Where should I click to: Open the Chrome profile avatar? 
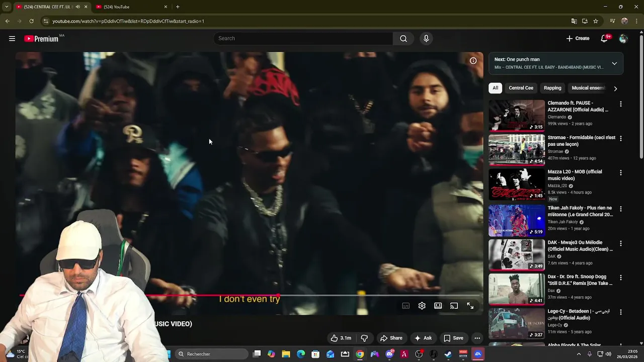pyautogui.click(x=624, y=21)
